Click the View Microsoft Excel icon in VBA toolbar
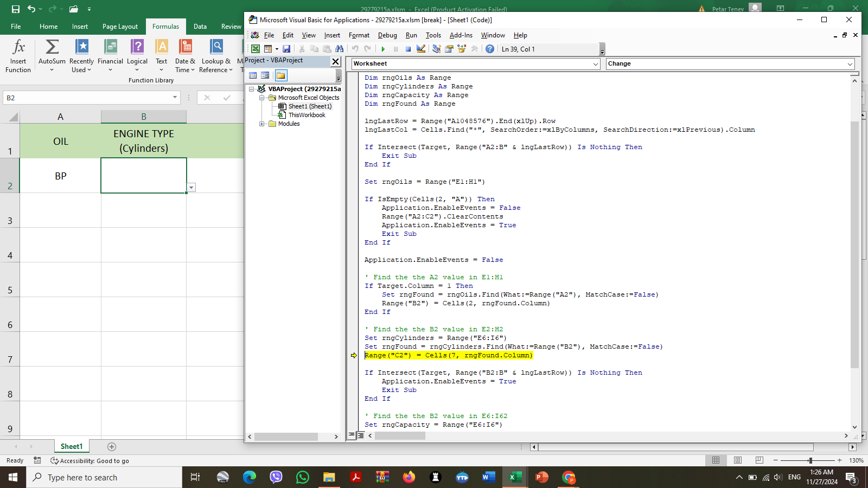Screen dimensions: 868x488 pyautogui.click(x=256, y=49)
